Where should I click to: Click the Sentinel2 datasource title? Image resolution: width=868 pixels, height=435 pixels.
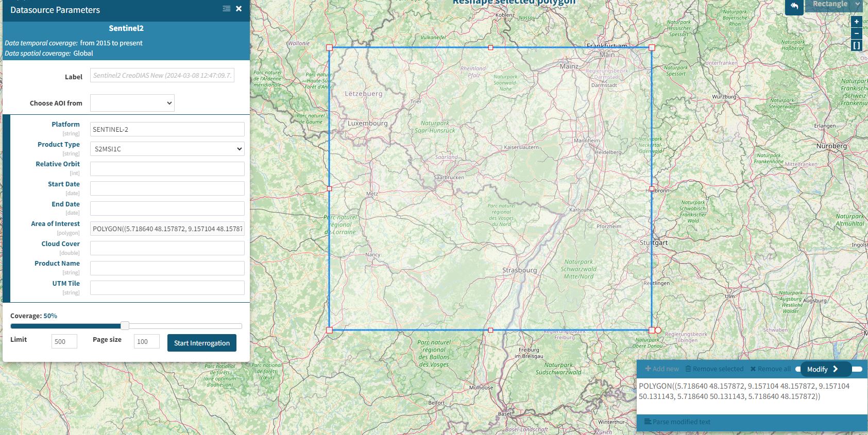(126, 28)
